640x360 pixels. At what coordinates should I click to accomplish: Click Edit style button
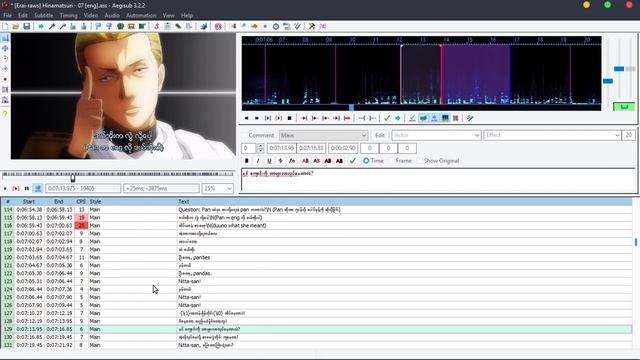380,135
